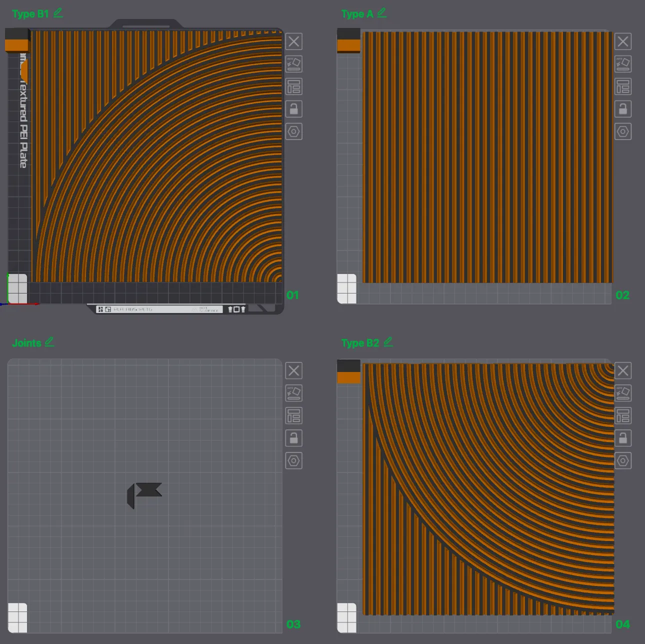Arrange objects on the Type B1 plate
Image resolution: width=645 pixels, height=644 pixels.
293,86
